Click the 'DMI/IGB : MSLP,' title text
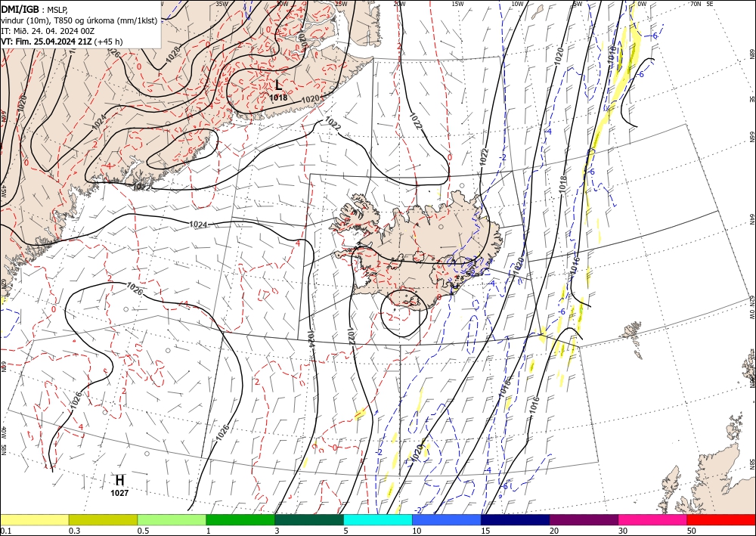The height and width of the screenshot is (536, 756). click(x=35, y=9)
